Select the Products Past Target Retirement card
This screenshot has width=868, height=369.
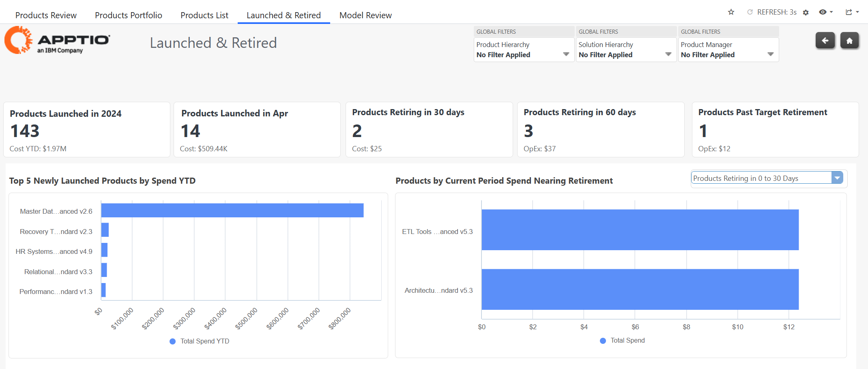[x=775, y=130]
